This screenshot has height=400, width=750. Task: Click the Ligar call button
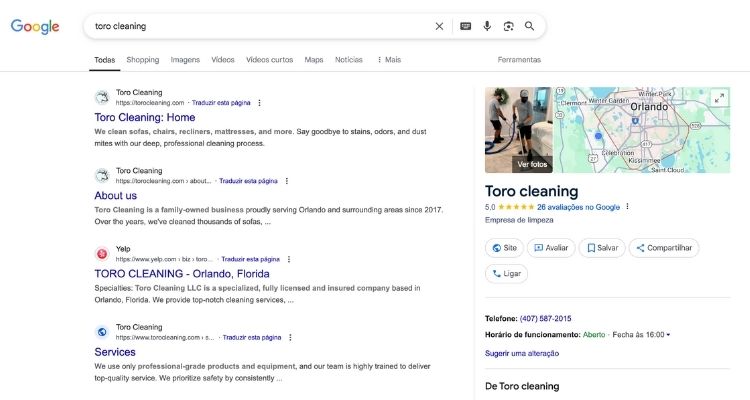click(x=506, y=274)
